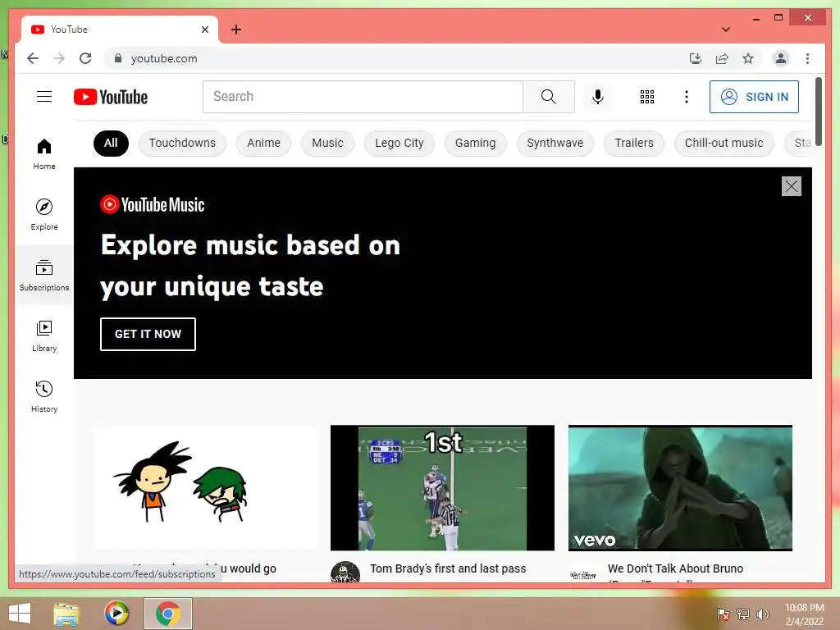Select the Trailers filter chip
The width and height of the screenshot is (840, 630).
pyautogui.click(x=634, y=143)
